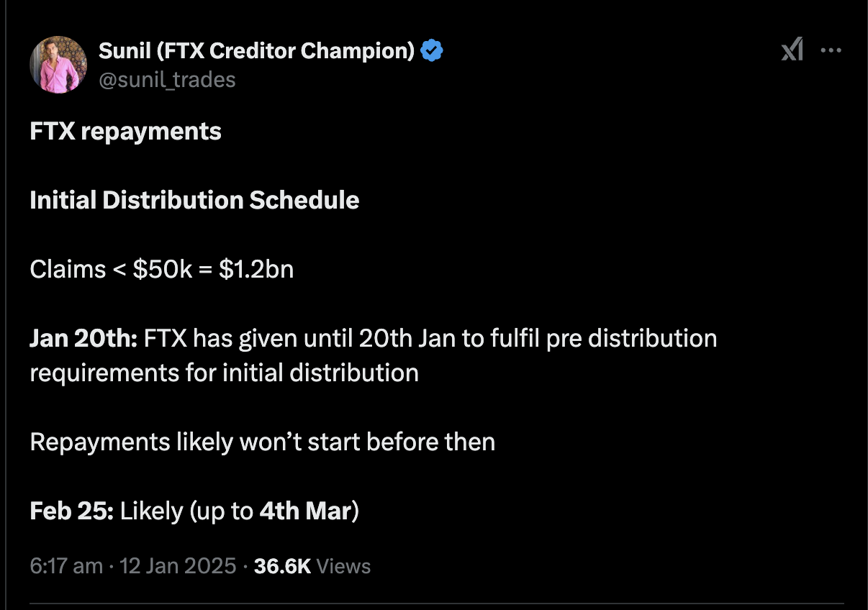Click the 12 Jan 2025 date
868x610 pixels.
178,566
